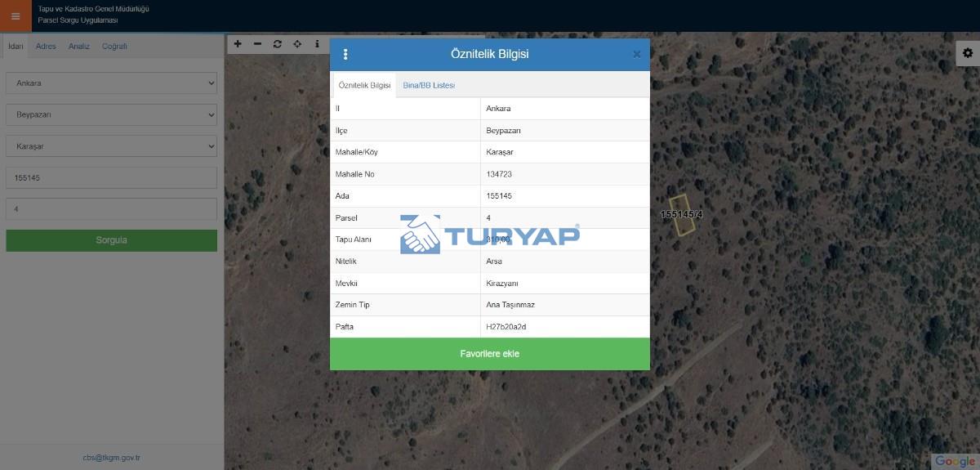The image size is (980, 470).
Task: Go to the Coğrafi tab
Action: tap(114, 47)
